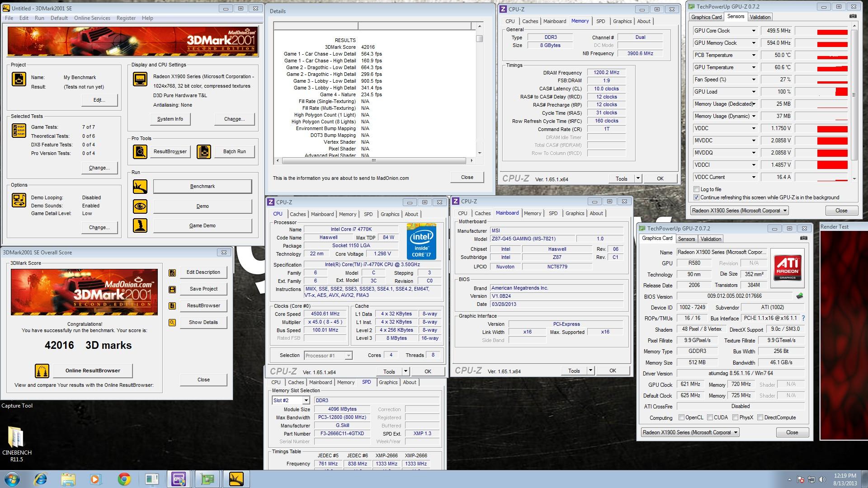868x488 pixels.
Task: Expand the GPU Memory Clock sensor dropdown
Action: coord(753,43)
